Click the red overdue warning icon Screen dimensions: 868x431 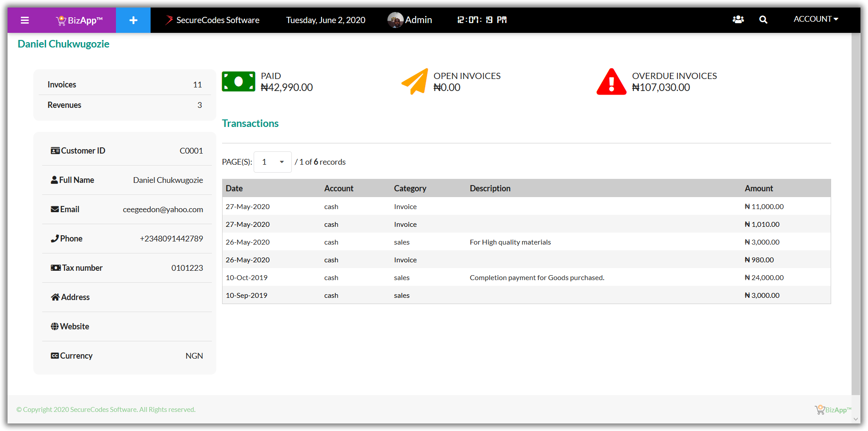(611, 82)
